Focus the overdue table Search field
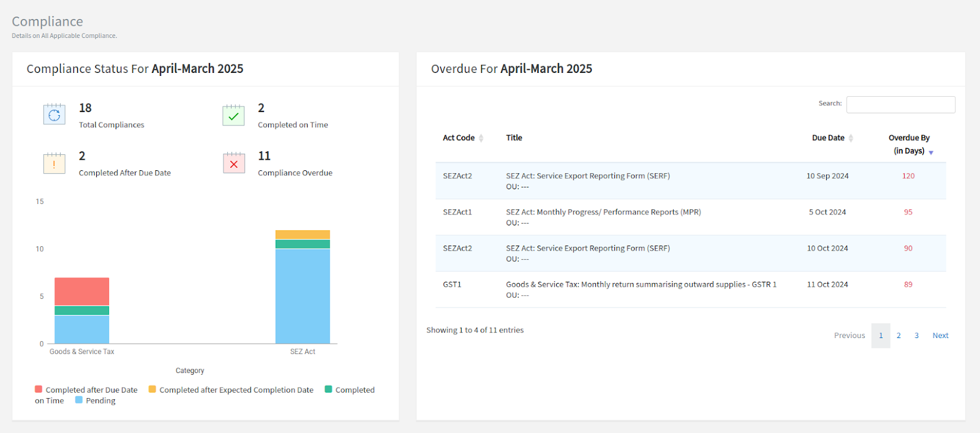This screenshot has height=433, width=980. click(x=900, y=105)
